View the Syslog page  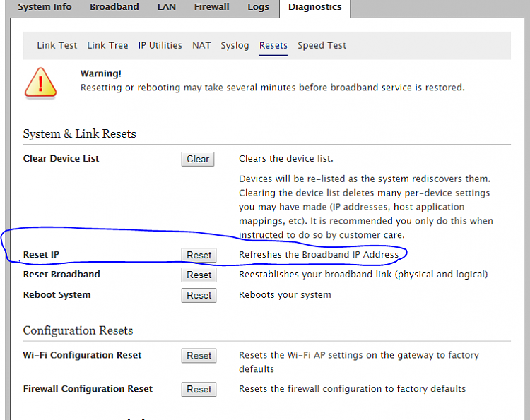[x=235, y=46]
